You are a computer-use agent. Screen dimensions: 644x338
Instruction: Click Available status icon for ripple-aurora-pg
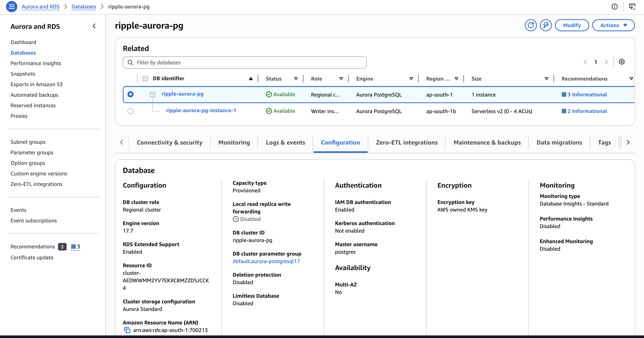click(269, 94)
